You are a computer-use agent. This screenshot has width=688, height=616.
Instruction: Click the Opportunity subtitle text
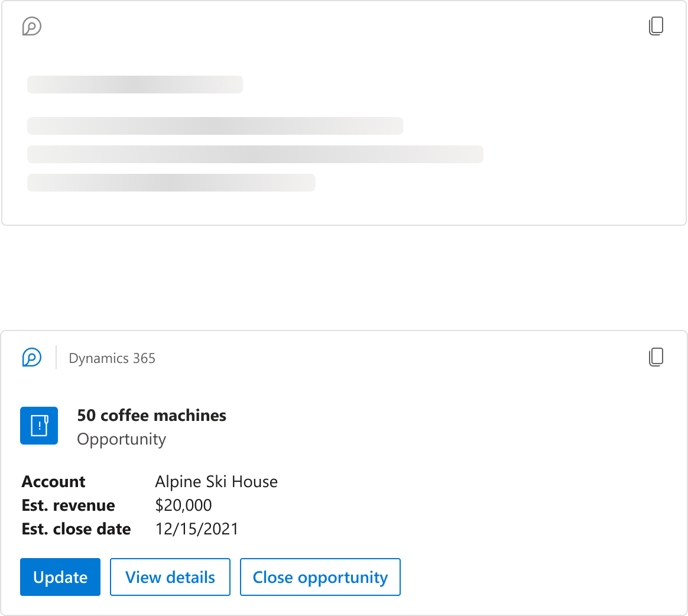point(122,439)
